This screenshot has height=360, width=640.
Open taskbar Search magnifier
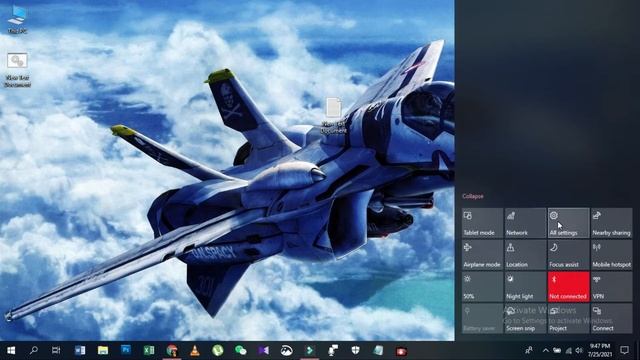34,350
